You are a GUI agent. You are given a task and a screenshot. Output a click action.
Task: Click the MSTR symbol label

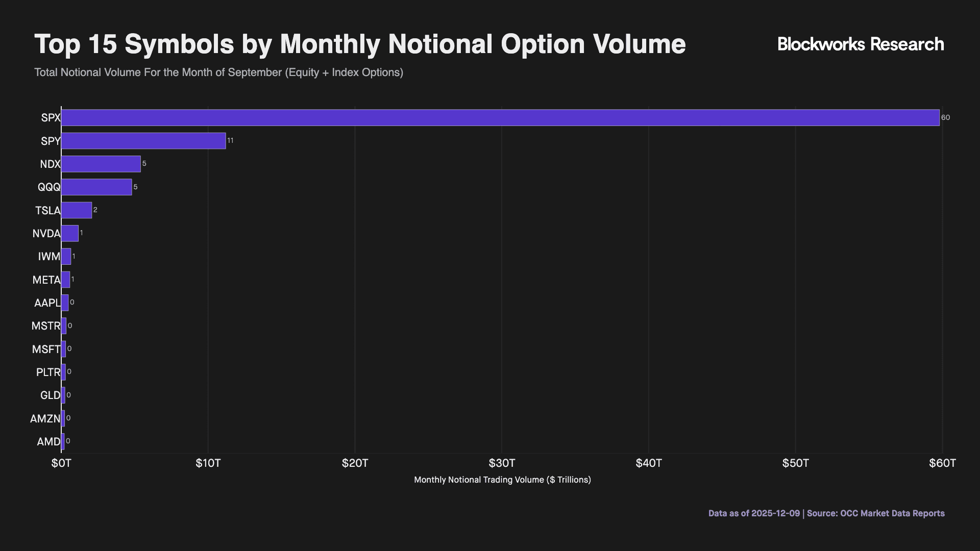tap(45, 326)
